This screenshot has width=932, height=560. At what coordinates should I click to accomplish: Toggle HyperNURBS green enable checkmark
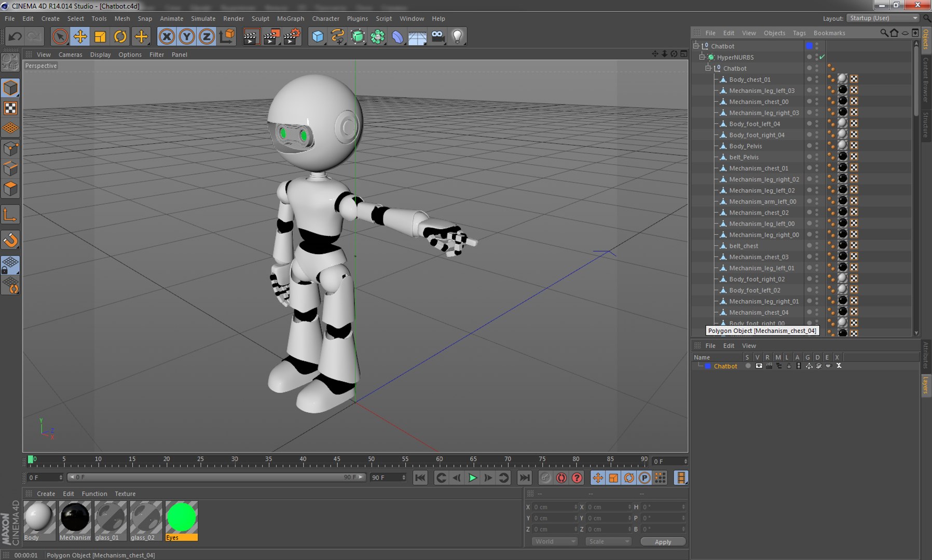point(823,57)
